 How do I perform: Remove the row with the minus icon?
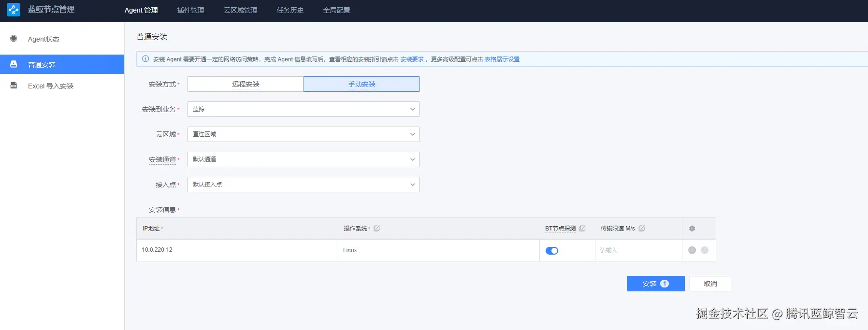[x=705, y=250]
